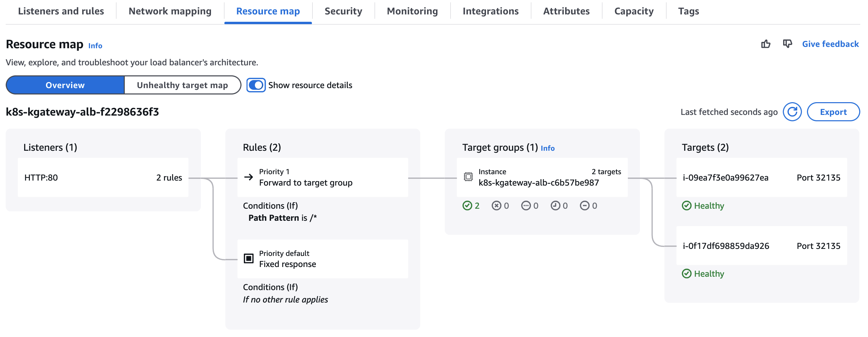The image size is (868, 337).
Task: Switch to the Monitoring tab
Action: (x=412, y=11)
